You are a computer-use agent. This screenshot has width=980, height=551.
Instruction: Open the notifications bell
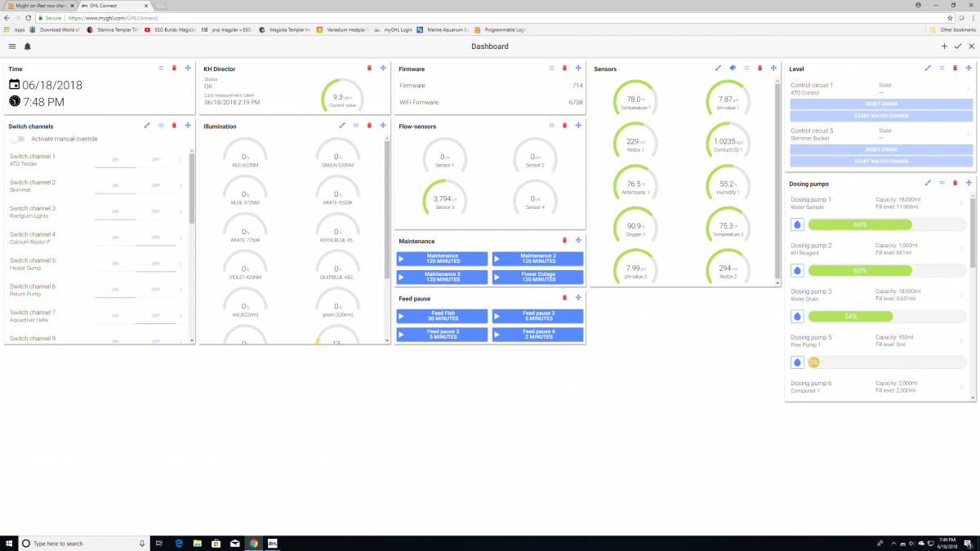coord(28,47)
